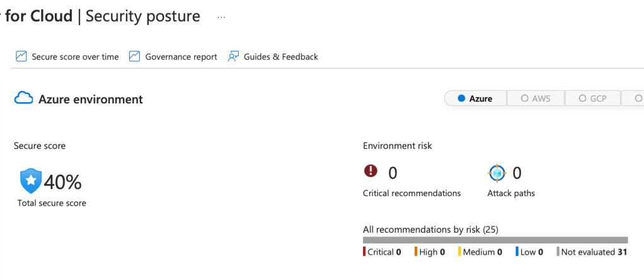Click the Secure score over time chart icon

[21, 57]
